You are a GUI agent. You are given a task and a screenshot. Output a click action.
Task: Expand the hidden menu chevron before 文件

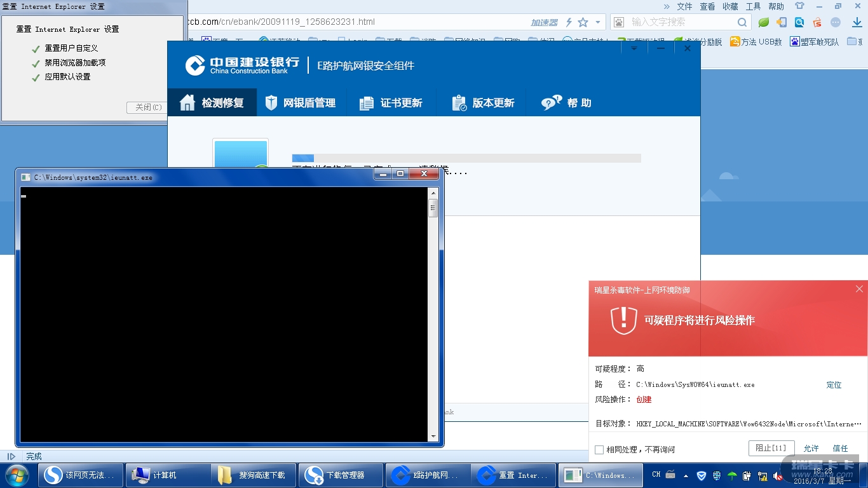667,6
